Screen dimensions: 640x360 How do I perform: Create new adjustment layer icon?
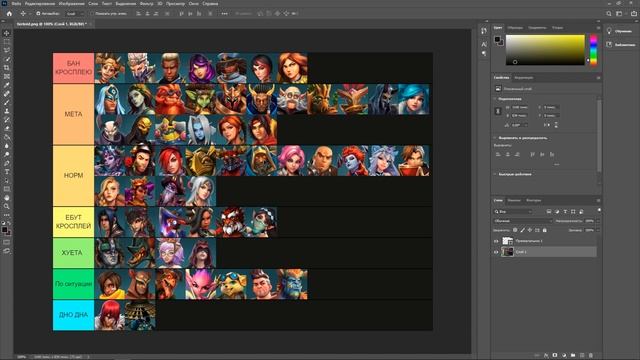[564, 356]
